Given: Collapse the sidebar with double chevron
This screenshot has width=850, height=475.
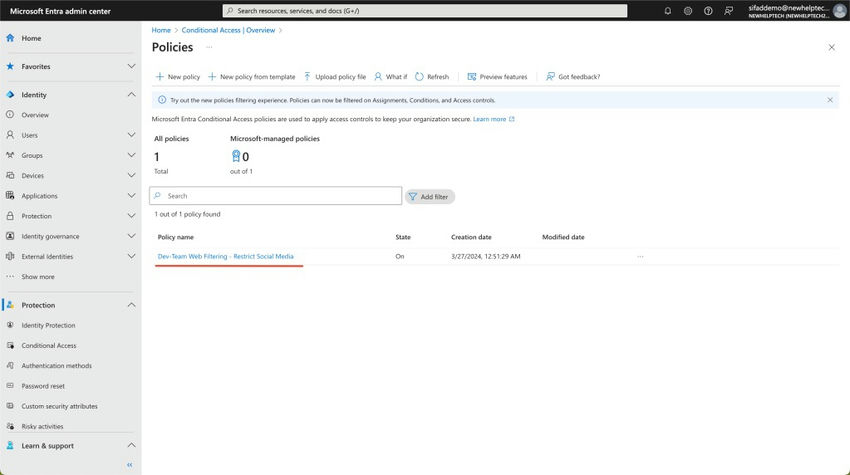Looking at the screenshot, I should point(130,465).
